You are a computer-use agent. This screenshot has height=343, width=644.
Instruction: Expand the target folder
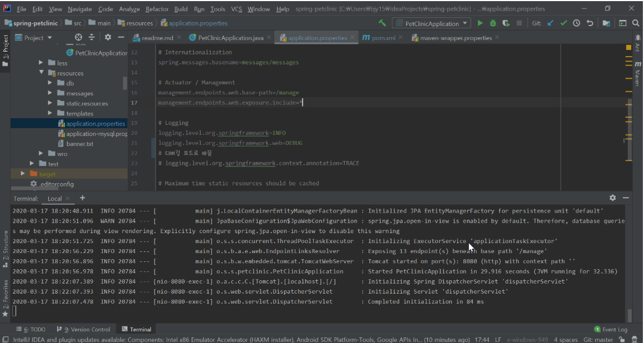click(x=23, y=174)
